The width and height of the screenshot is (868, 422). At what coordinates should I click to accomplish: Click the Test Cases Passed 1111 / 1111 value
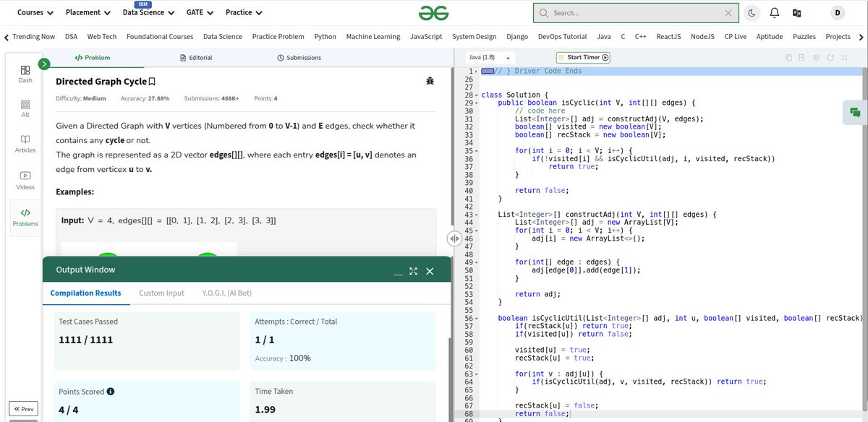pyautogui.click(x=85, y=340)
